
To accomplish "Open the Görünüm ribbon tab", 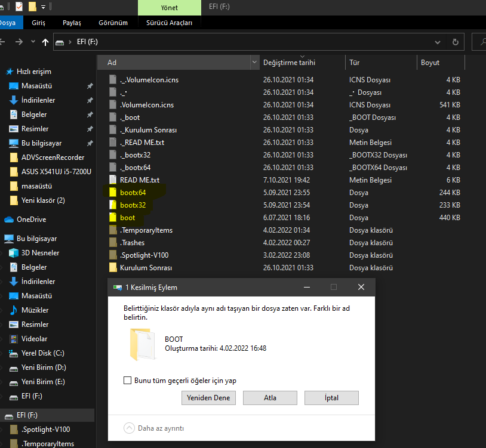I will (x=113, y=23).
